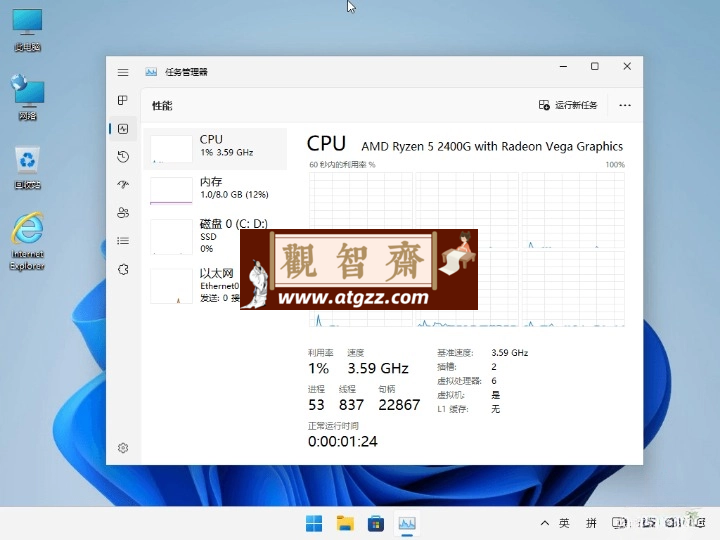
Task: Click the handle count 22867
Action: pos(399,405)
